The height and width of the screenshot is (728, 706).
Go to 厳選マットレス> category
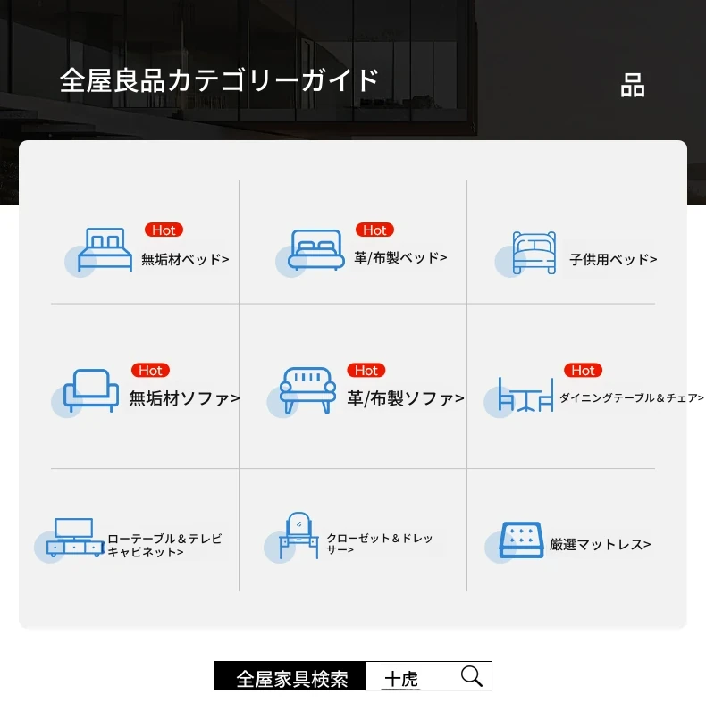600,544
